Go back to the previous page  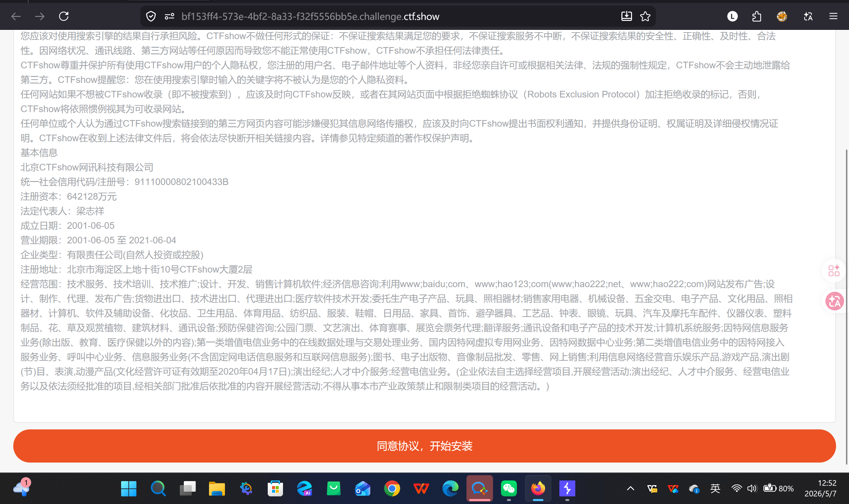(16, 16)
